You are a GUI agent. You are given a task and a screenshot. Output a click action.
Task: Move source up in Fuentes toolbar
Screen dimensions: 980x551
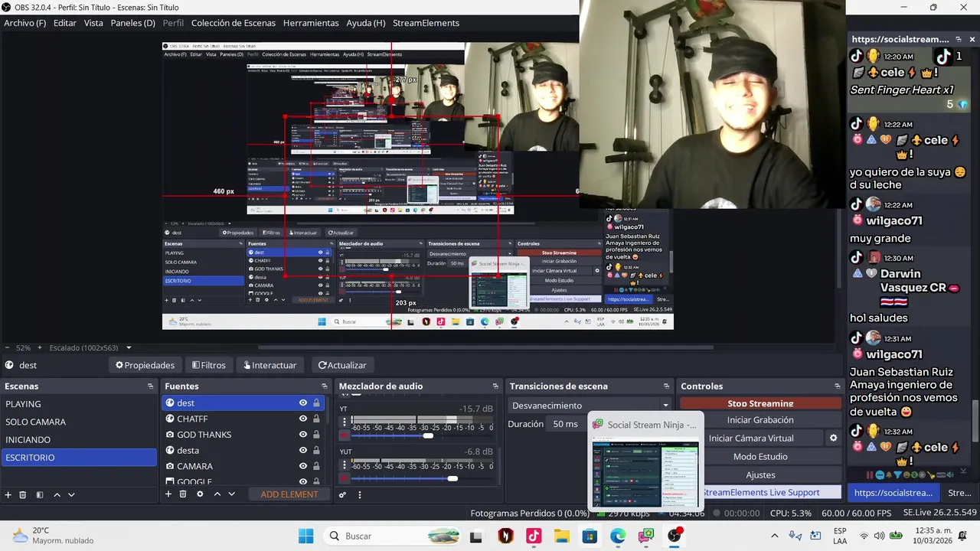pos(217,494)
